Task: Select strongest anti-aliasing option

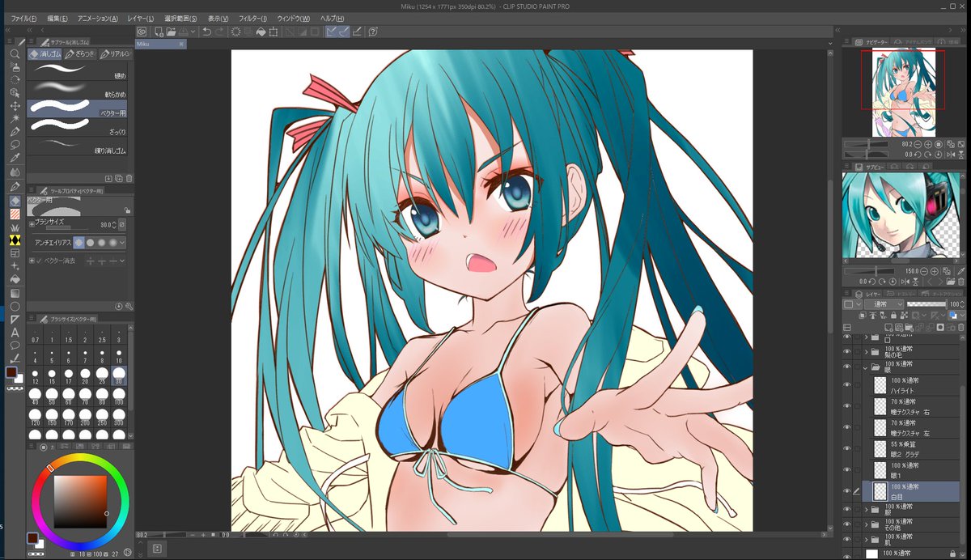Action: (x=114, y=242)
